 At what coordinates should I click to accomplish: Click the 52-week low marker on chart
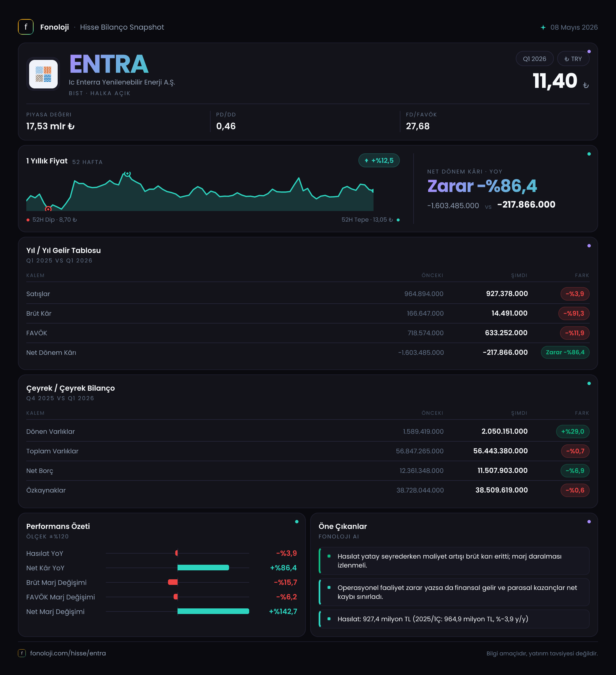point(48,209)
